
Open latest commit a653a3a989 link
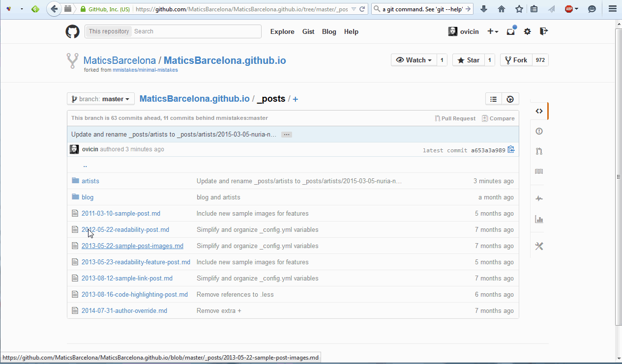click(488, 150)
